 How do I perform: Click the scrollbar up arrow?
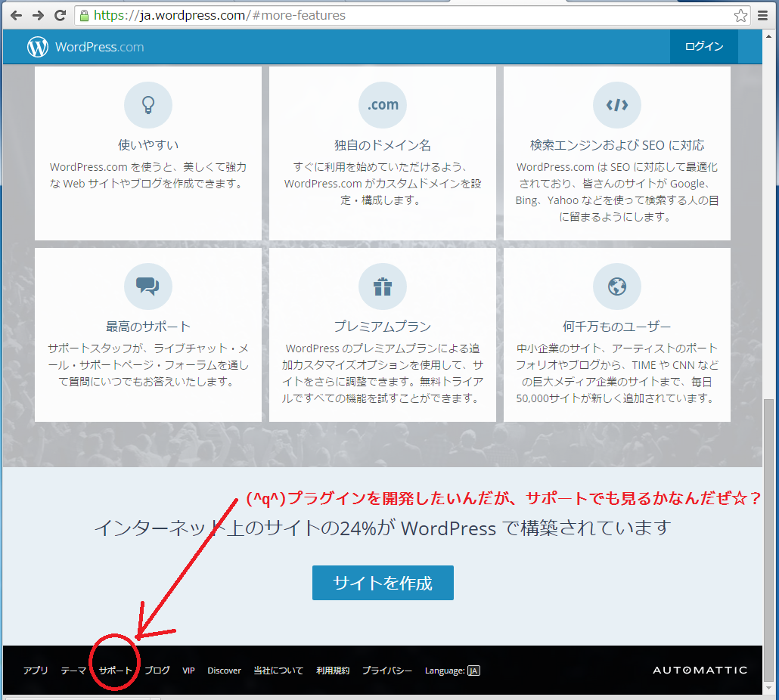pyautogui.click(x=768, y=36)
